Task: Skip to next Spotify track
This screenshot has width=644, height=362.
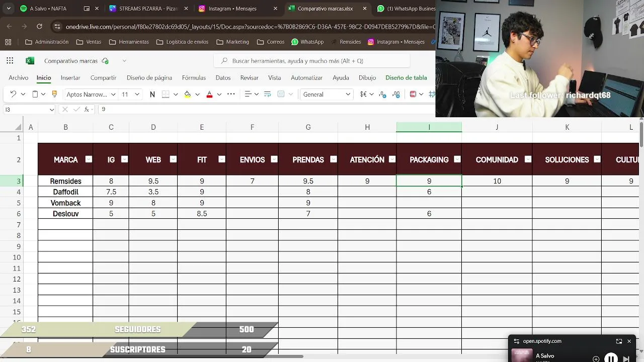Action: (626, 358)
